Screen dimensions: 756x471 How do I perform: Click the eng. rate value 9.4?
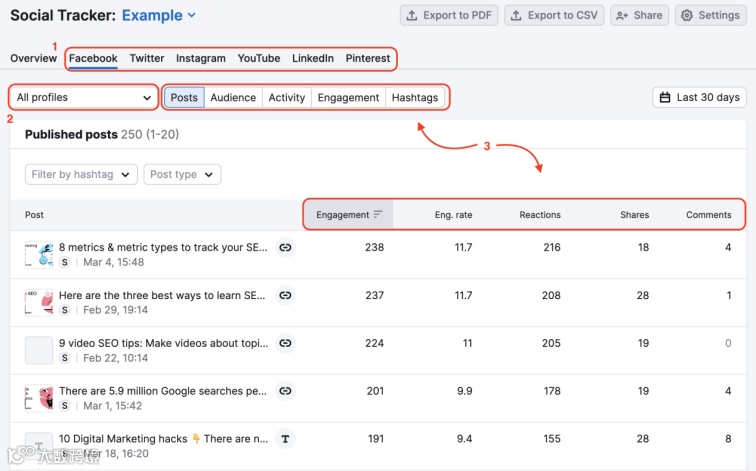coord(464,439)
